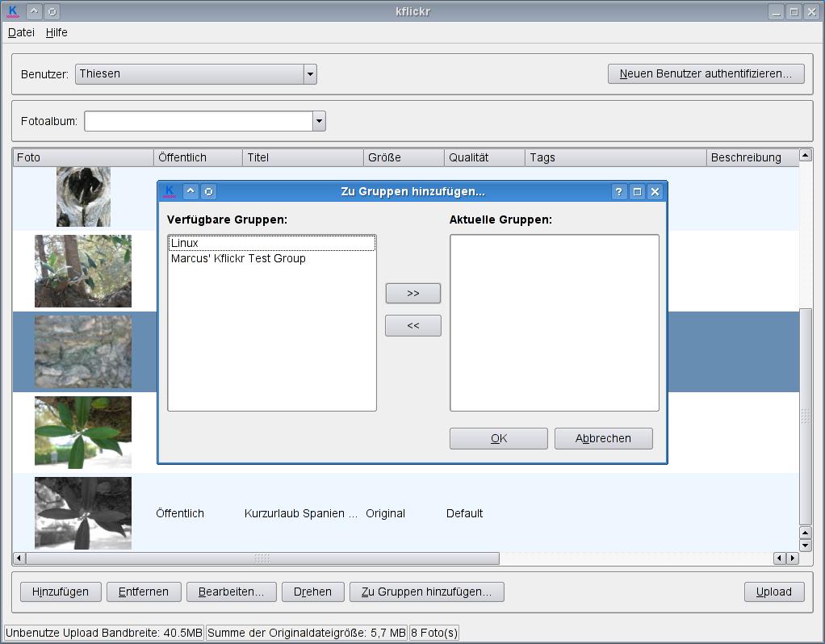Viewport: 825px width, 644px height.
Task: Maximize the kflickr main window
Action: pyautogui.click(x=794, y=11)
